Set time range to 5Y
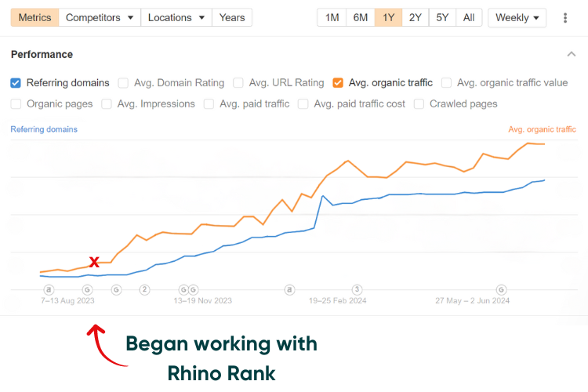588x392 pixels. point(442,17)
